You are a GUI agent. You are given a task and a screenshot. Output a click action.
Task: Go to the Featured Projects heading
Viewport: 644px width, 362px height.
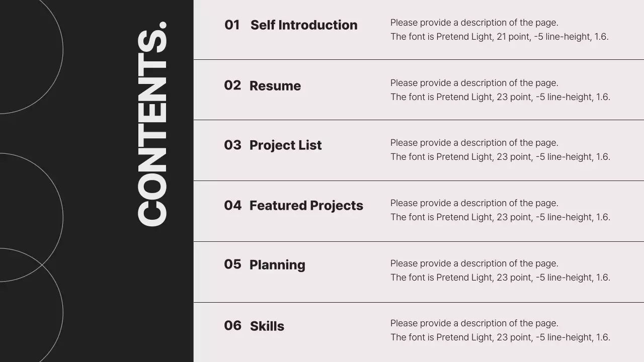tap(306, 206)
